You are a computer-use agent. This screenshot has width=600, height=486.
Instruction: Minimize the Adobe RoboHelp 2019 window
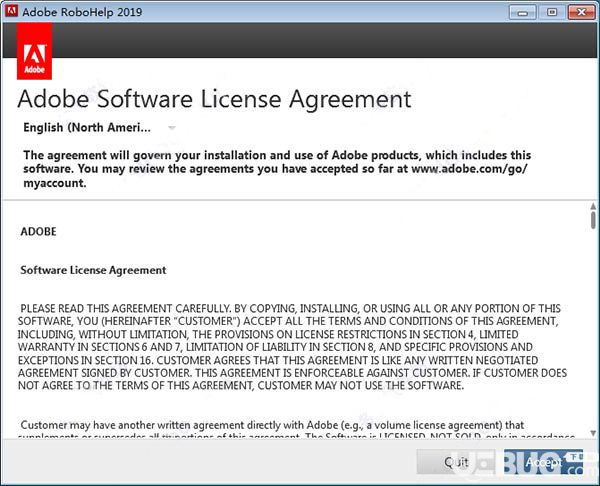point(522,12)
